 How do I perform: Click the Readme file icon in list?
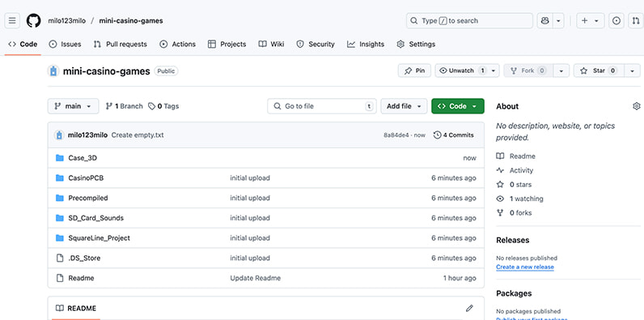pyautogui.click(x=60, y=278)
